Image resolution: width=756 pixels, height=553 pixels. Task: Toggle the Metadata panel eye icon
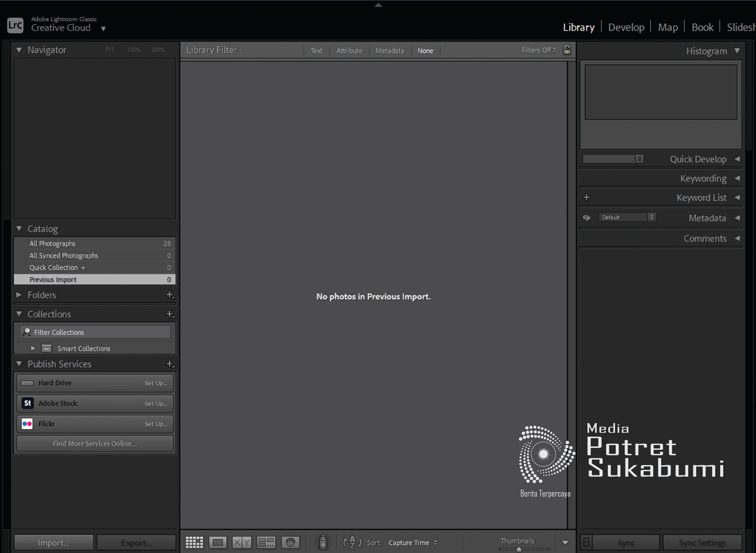pyautogui.click(x=586, y=218)
